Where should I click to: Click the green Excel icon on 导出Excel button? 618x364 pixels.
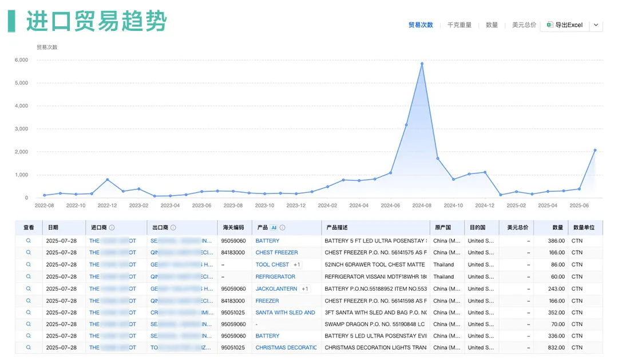(x=550, y=25)
